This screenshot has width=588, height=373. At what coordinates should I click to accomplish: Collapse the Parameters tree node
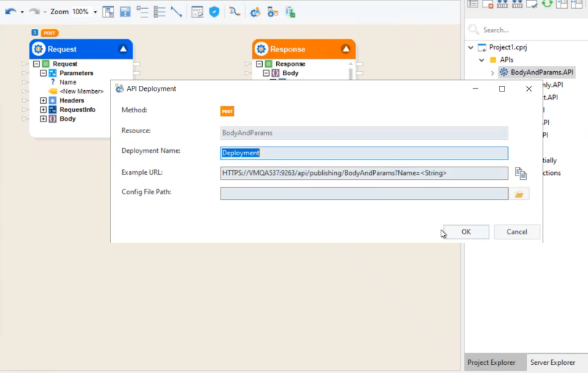click(43, 73)
